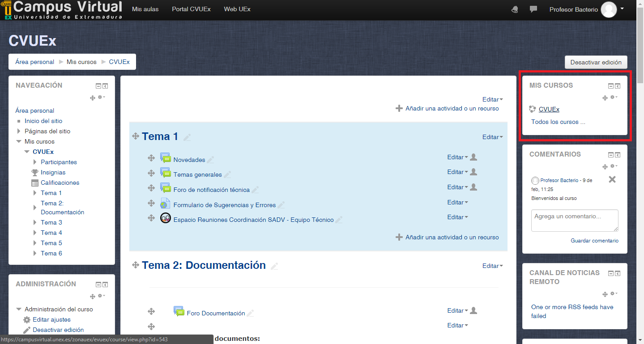Hide the Administración block

coord(98,285)
